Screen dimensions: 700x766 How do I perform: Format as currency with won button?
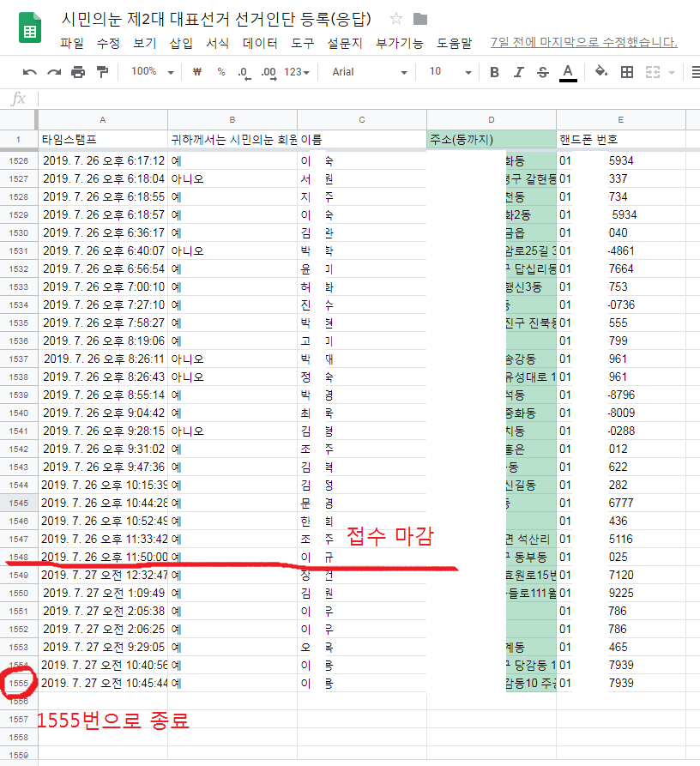pos(196,72)
